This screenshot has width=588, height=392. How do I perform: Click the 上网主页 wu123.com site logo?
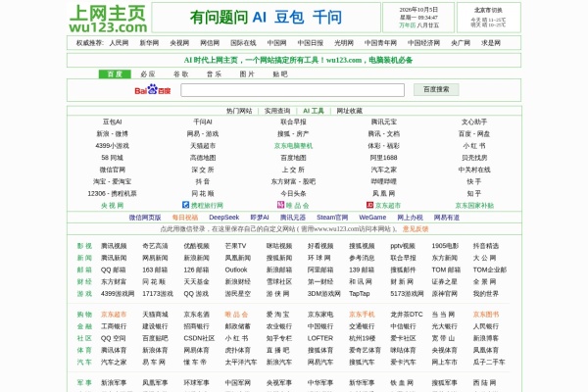108,19
